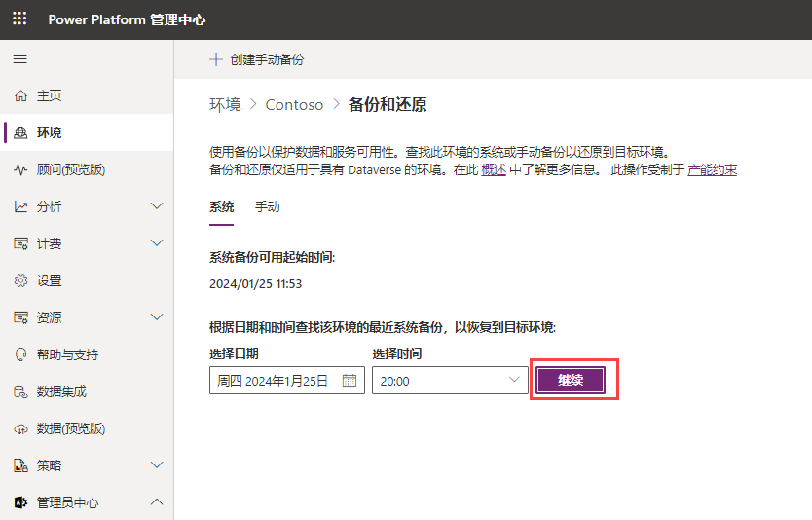Viewport: 812px width, 520px height.
Task: Click the 创建手动备份 command
Action: click(x=257, y=59)
